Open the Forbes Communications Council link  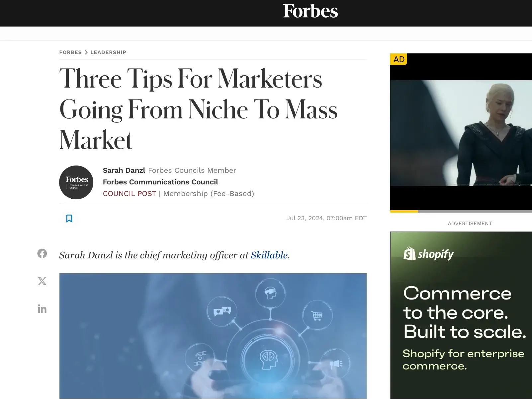[160, 182]
